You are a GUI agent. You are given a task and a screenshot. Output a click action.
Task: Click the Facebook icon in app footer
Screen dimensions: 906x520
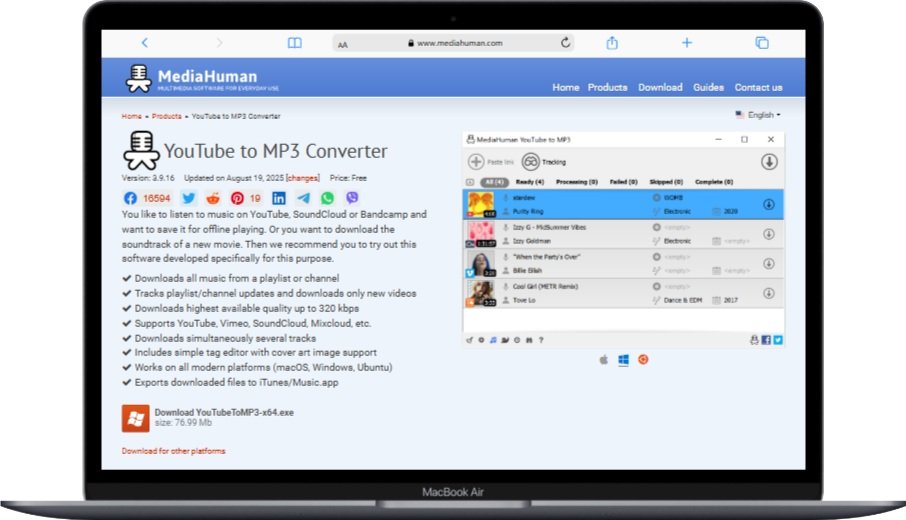click(x=766, y=340)
